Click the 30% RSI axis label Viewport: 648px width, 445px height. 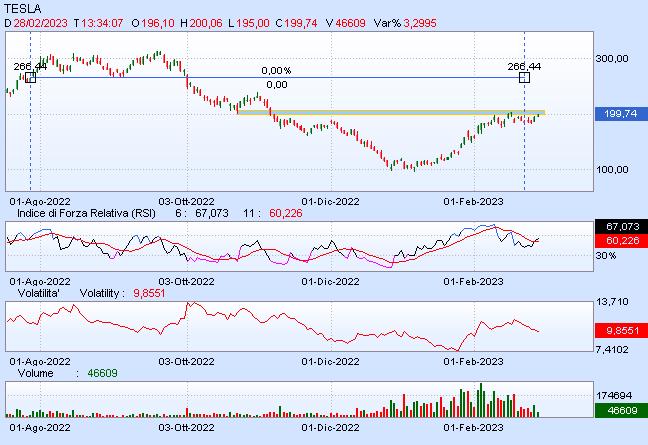[606, 256]
